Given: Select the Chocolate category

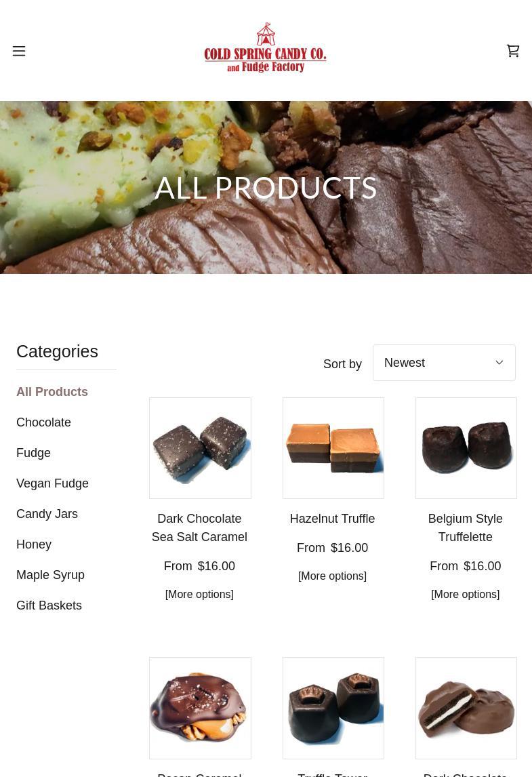Looking at the screenshot, I should pos(43,422).
